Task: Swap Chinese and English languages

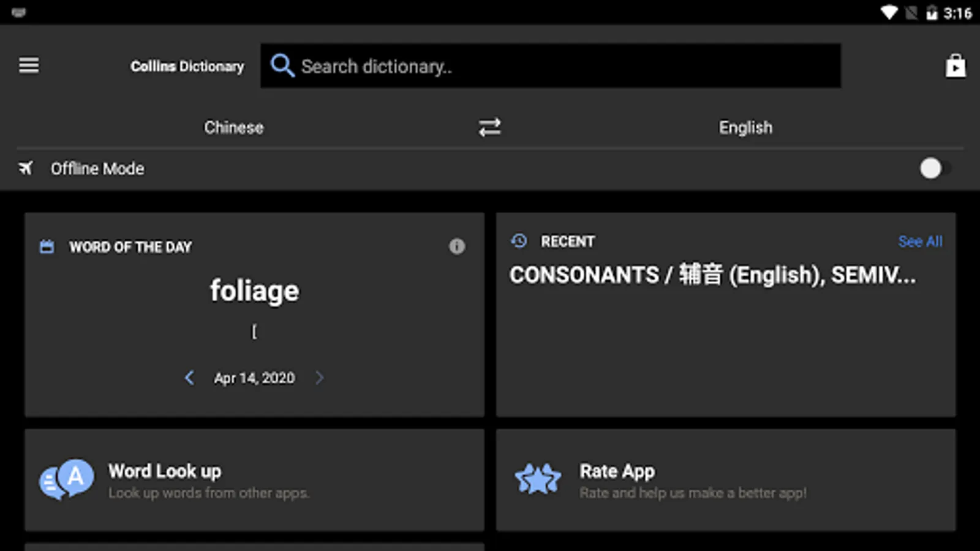Action: [489, 127]
